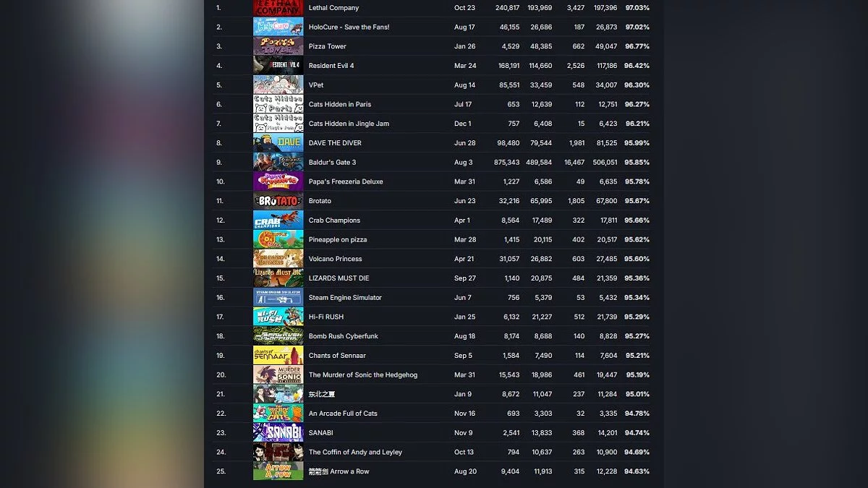The image size is (868, 488).
Task: Click the Chants of Sennaar thumbnail
Action: click(x=278, y=355)
